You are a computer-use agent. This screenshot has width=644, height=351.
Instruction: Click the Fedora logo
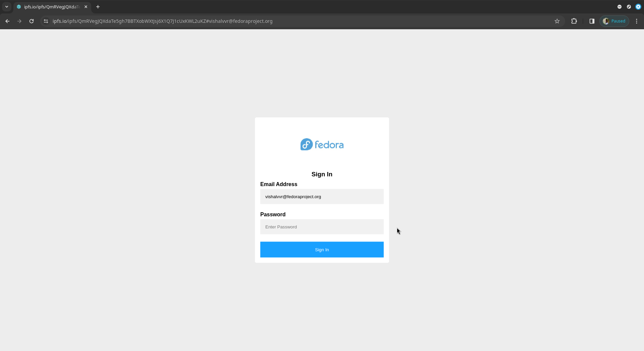[x=322, y=144]
